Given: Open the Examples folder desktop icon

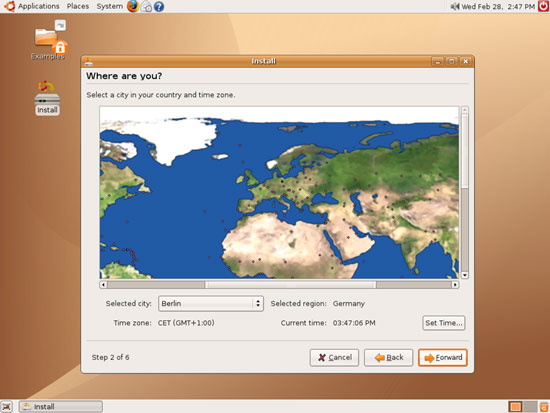Looking at the screenshot, I should [48, 40].
